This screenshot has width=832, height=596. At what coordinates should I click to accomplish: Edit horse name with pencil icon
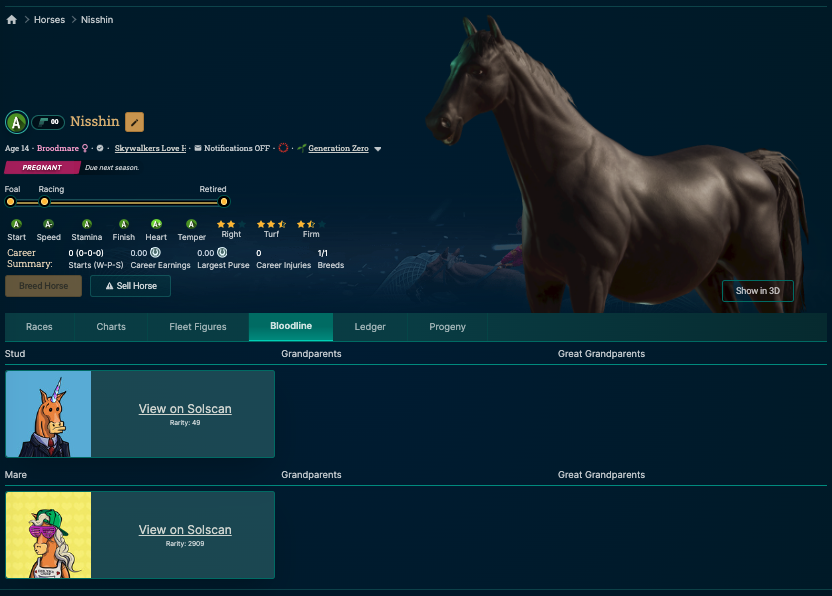point(134,122)
